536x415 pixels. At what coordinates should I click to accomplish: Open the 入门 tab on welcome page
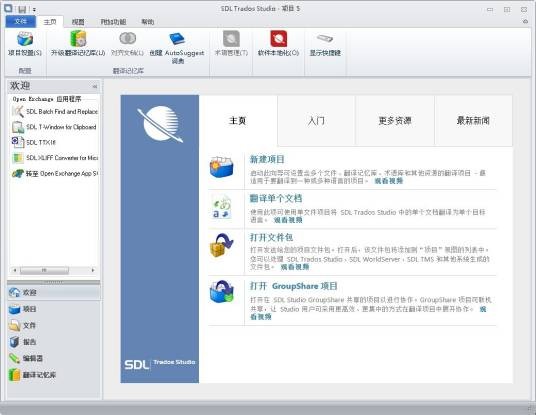(x=316, y=121)
